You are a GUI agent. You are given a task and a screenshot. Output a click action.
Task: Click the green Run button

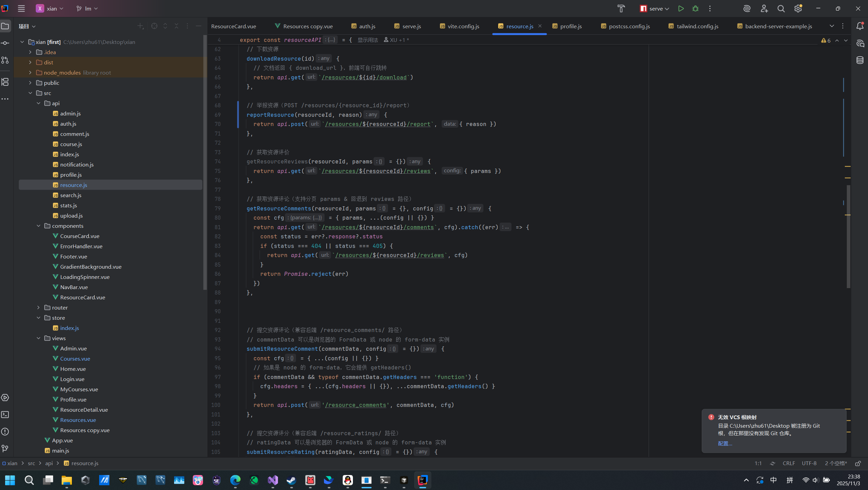point(681,9)
